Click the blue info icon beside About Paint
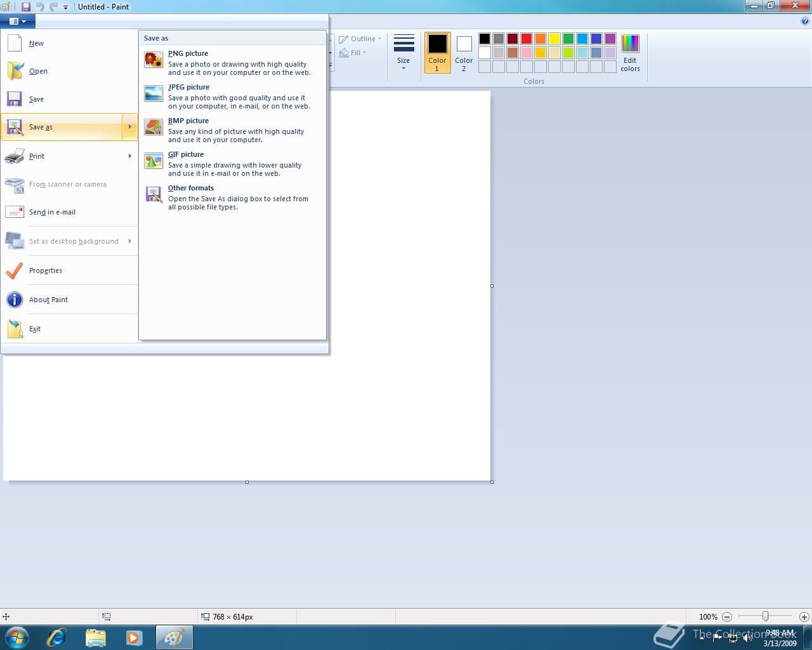Image resolution: width=812 pixels, height=650 pixels. (x=15, y=300)
